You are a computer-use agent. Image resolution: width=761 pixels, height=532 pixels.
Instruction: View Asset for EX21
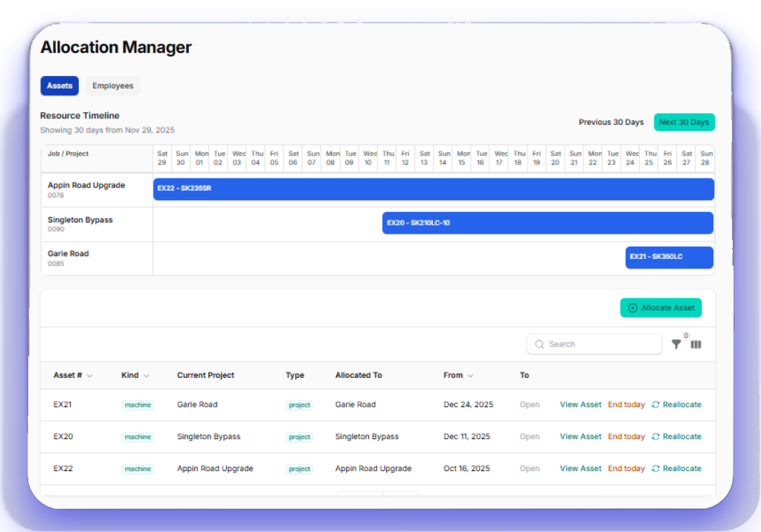580,405
